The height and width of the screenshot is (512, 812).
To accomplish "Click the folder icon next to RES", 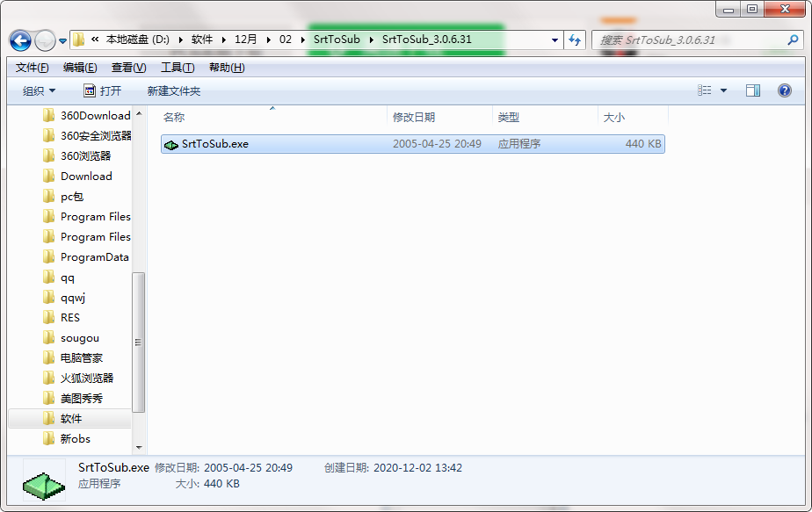I will click(48, 317).
